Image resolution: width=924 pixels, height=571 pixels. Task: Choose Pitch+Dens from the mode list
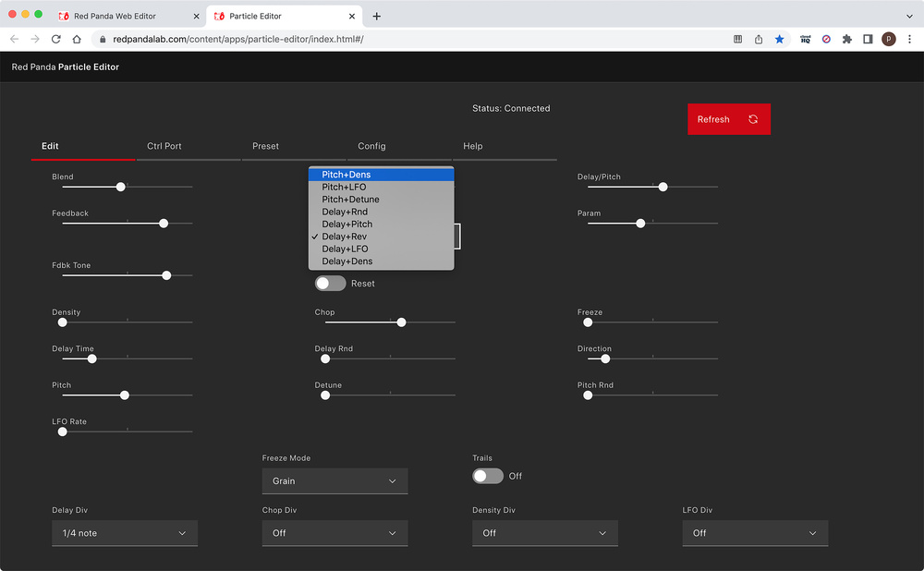coord(382,175)
